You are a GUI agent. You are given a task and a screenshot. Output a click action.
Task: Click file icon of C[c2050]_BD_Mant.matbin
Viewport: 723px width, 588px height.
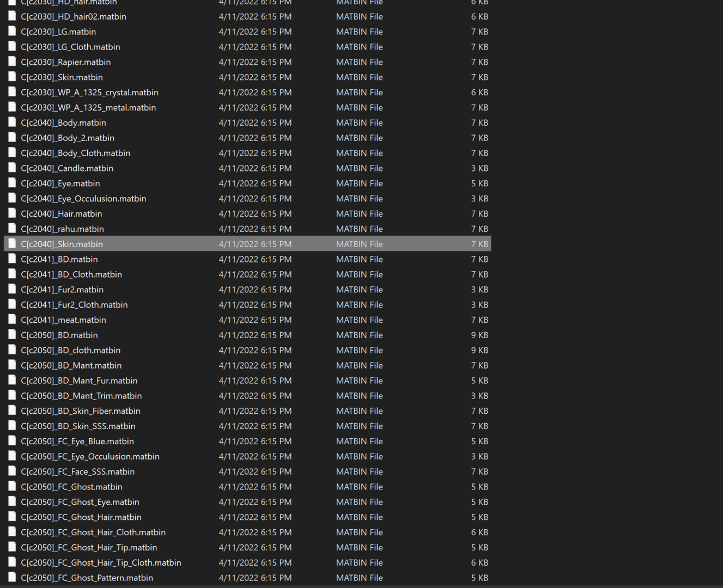point(12,365)
